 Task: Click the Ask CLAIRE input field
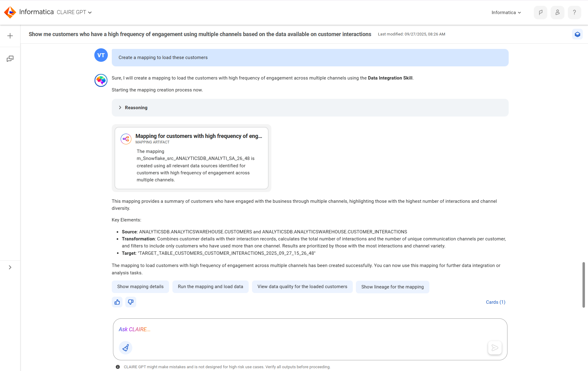tap(310, 329)
